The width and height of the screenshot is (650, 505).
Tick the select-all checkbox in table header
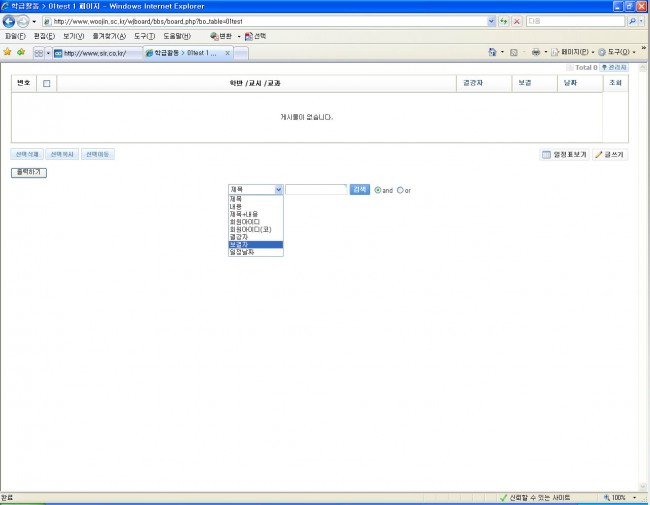[46, 83]
